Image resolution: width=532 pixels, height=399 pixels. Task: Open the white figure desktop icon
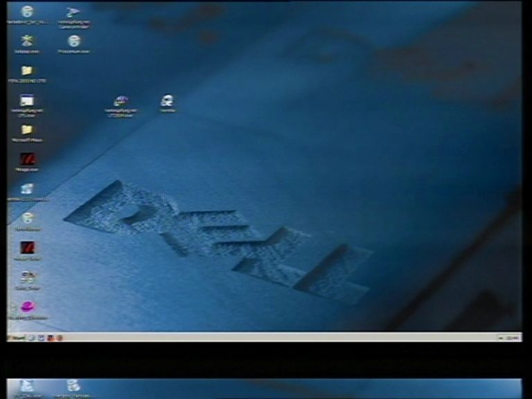167,100
